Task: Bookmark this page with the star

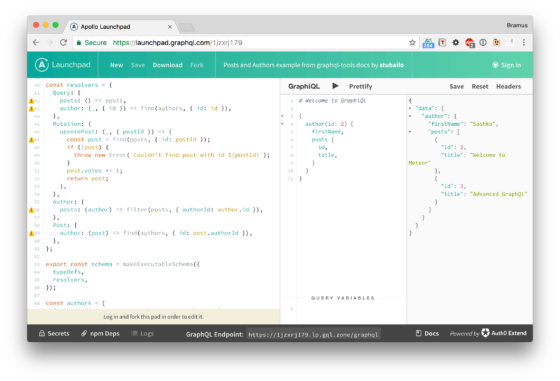Action: click(412, 42)
